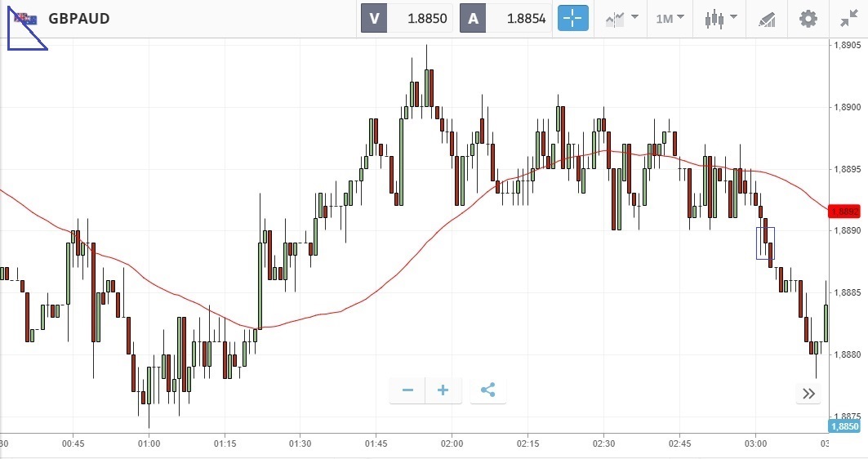Screen dimensions: 868x459
Task: Zoom in using the plus button
Action: [x=443, y=390]
